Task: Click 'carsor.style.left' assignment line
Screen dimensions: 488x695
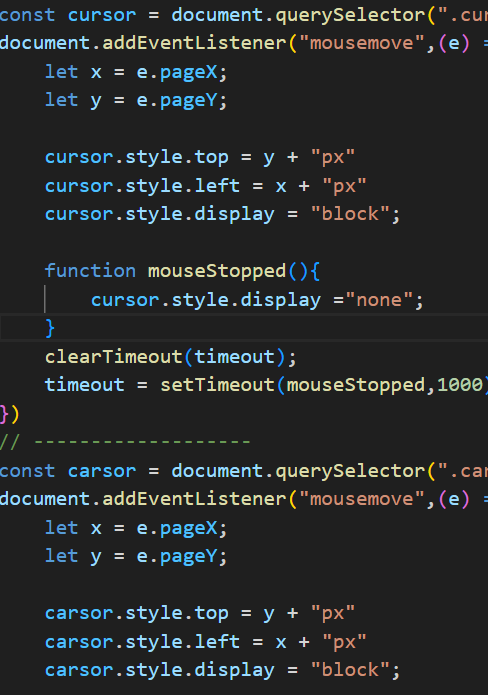Action: click(206, 642)
